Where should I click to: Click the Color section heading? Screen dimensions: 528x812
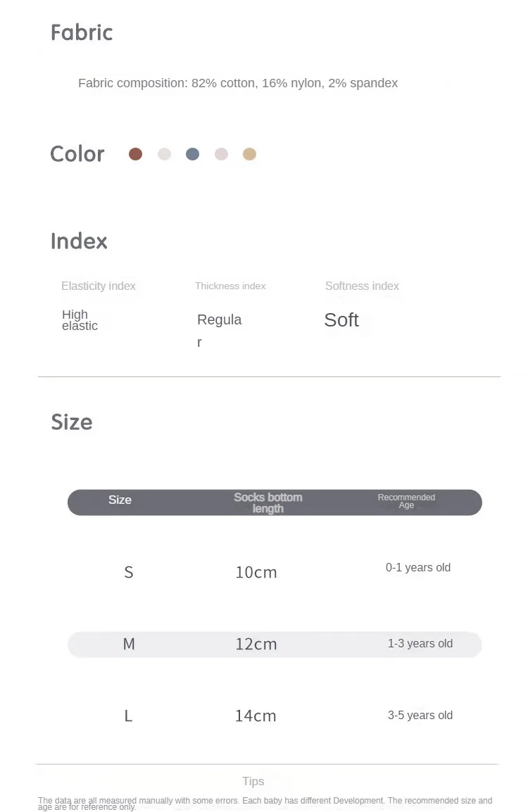point(77,154)
